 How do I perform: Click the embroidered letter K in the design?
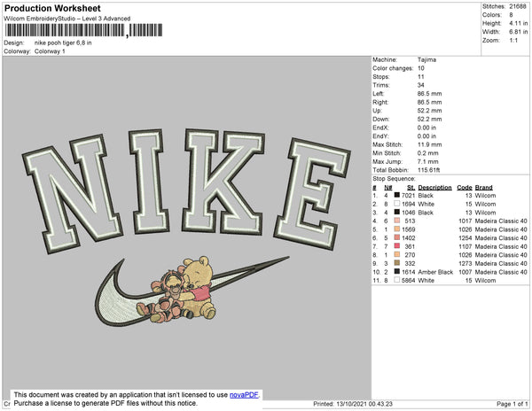click(x=224, y=182)
